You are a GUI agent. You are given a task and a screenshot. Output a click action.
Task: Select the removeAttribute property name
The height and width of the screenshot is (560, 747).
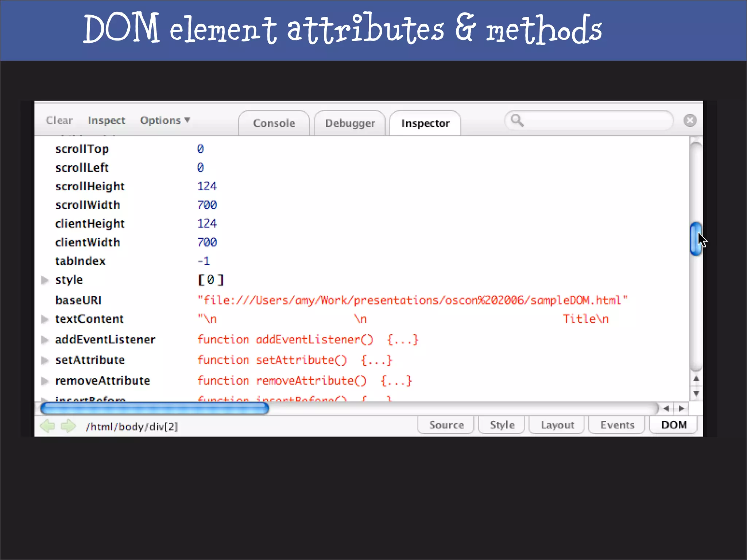point(102,381)
